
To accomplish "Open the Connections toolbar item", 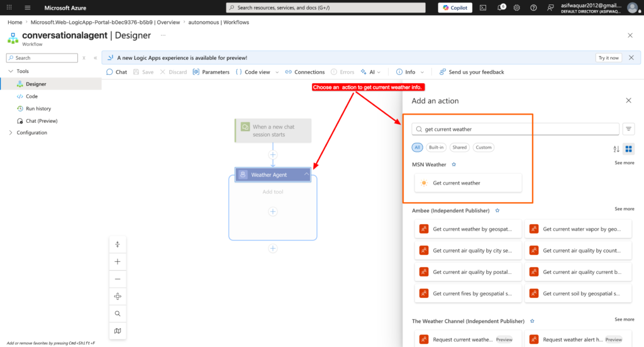I will point(305,72).
